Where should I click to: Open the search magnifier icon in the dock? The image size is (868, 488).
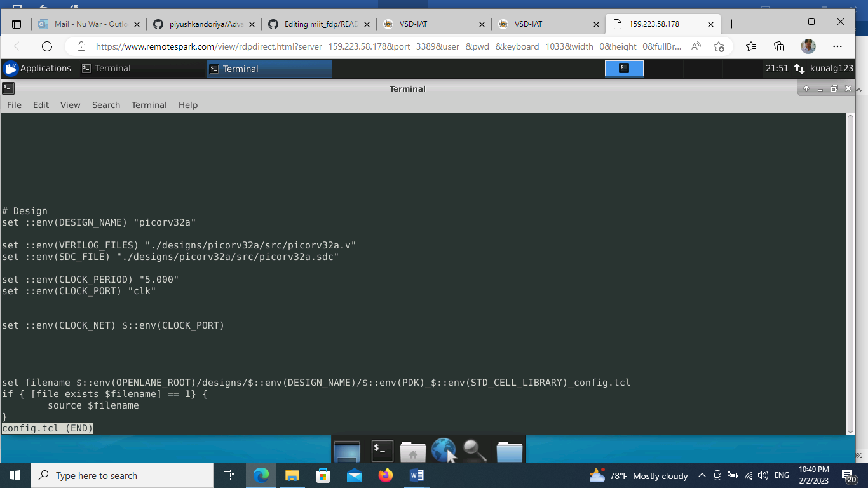pos(475,450)
